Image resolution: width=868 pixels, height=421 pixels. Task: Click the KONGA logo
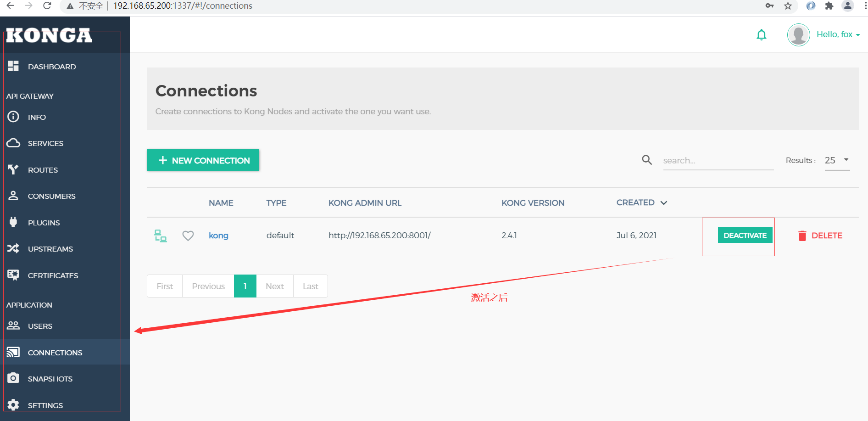tap(49, 35)
